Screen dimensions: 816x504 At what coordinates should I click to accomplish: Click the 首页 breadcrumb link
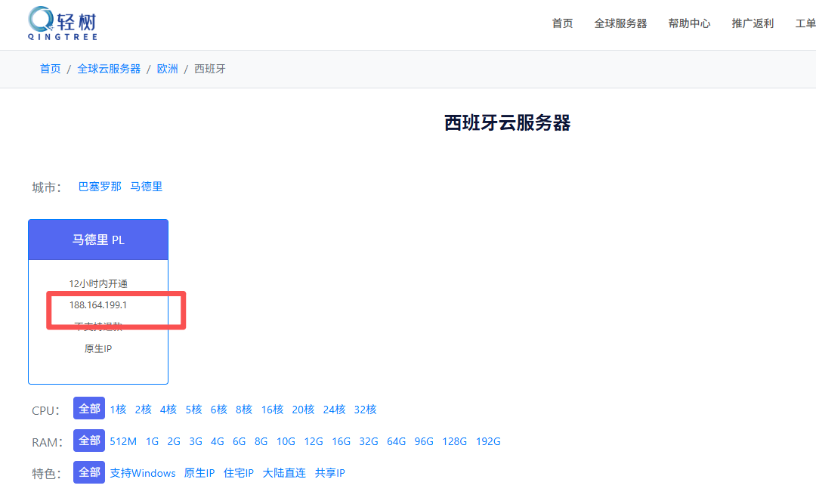pyautogui.click(x=50, y=69)
